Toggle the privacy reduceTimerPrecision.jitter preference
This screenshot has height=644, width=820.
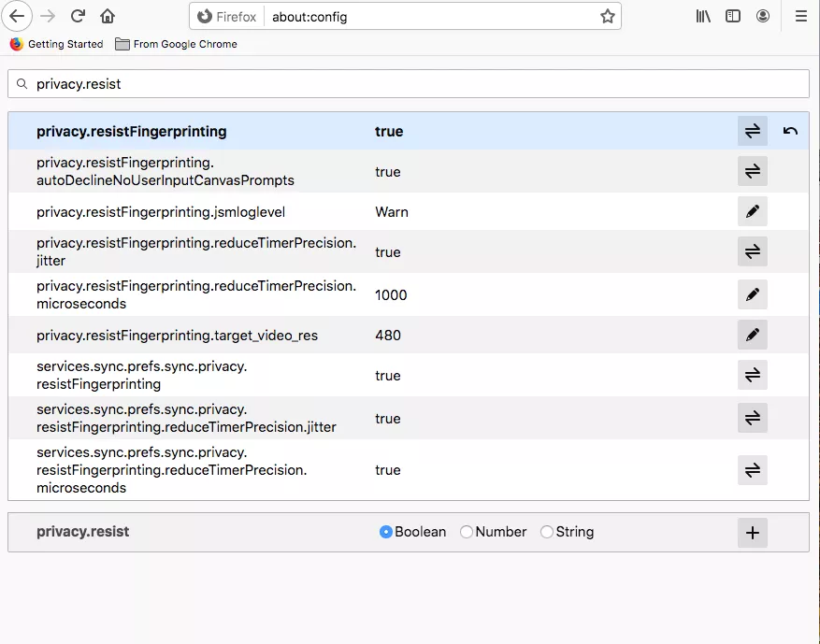752,251
